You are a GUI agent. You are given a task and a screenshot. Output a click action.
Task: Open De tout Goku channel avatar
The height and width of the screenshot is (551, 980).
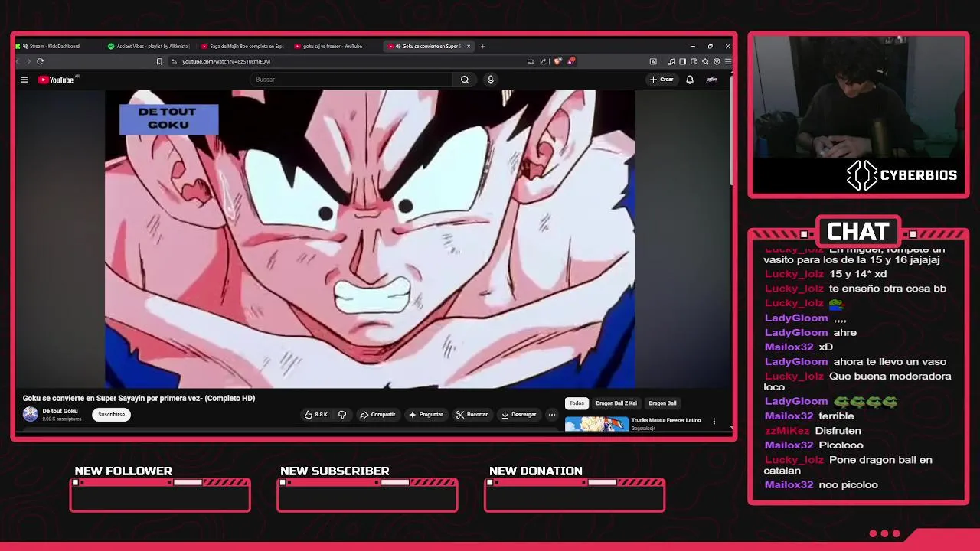pyautogui.click(x=31, y=414)
